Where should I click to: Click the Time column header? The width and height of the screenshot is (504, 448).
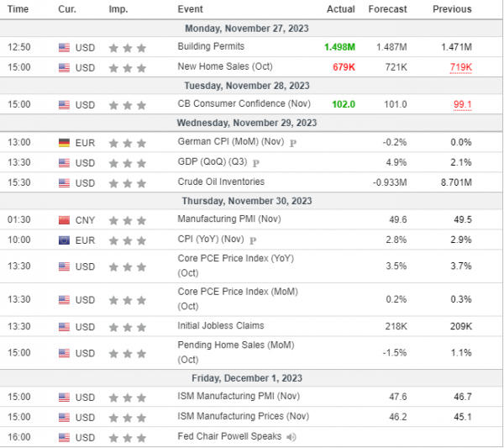click(18, 9)
